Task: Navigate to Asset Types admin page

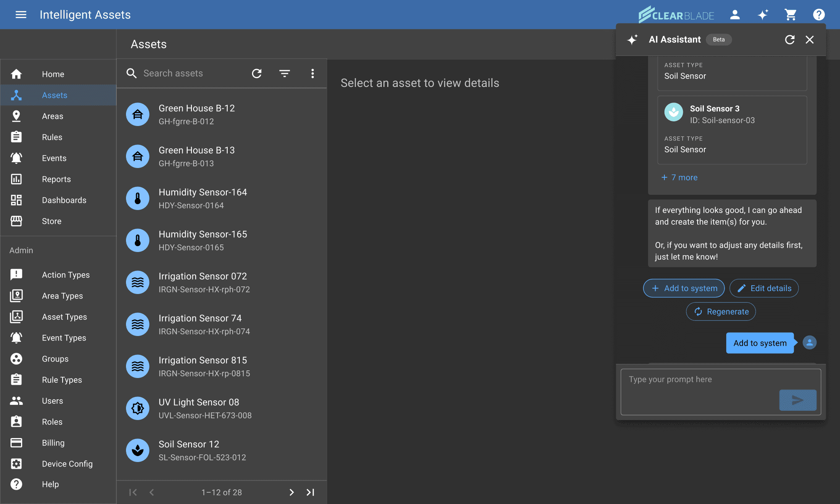Action: 64,317
